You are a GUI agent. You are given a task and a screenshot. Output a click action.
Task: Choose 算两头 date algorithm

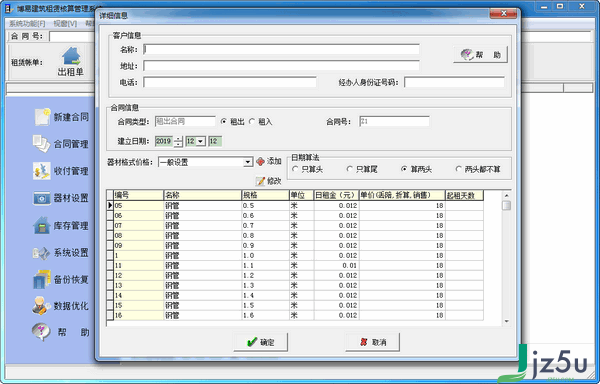click(x=404, y=169)
